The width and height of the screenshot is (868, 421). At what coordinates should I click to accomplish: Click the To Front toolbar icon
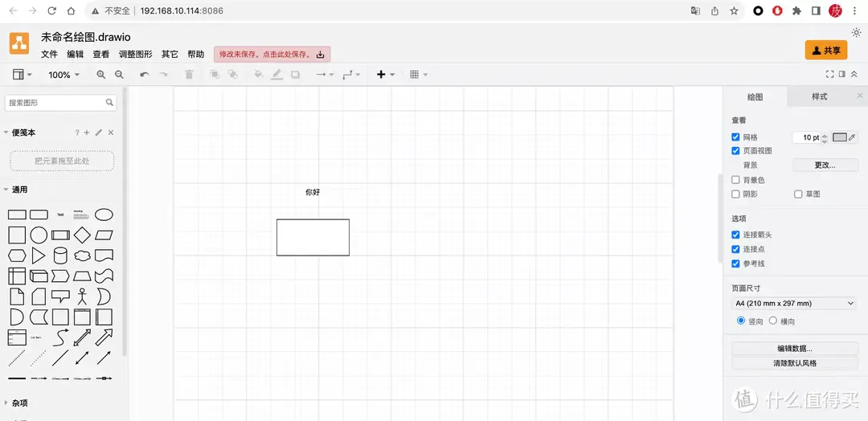coord(215,75)
